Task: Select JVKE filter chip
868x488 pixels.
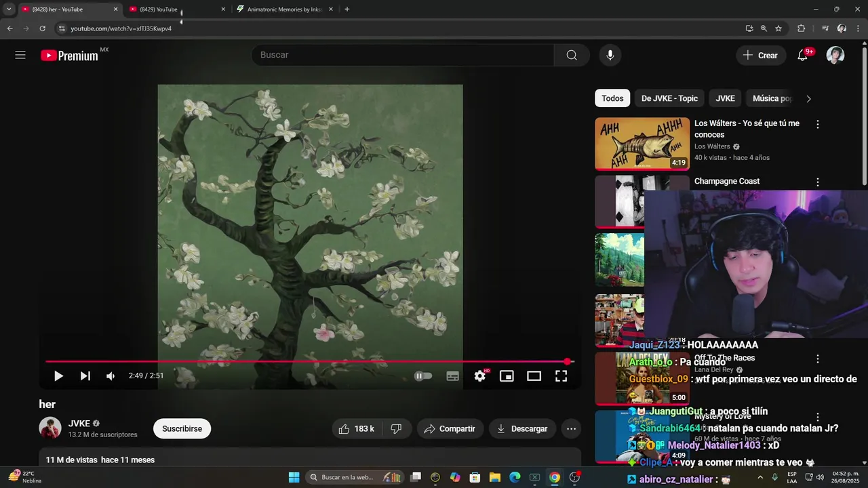Action: [x=725, y=98]
